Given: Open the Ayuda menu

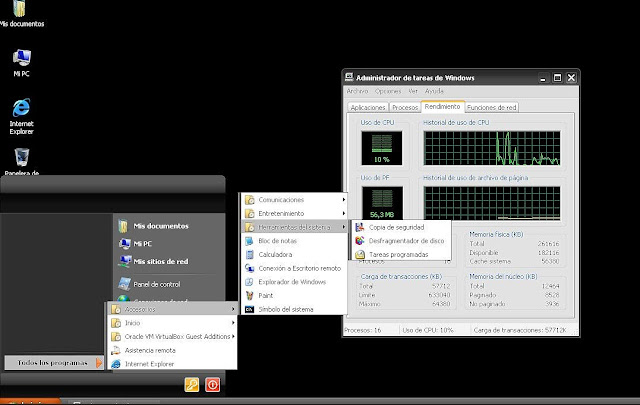Looking at the screenshot, I should (x=434, y=91).
